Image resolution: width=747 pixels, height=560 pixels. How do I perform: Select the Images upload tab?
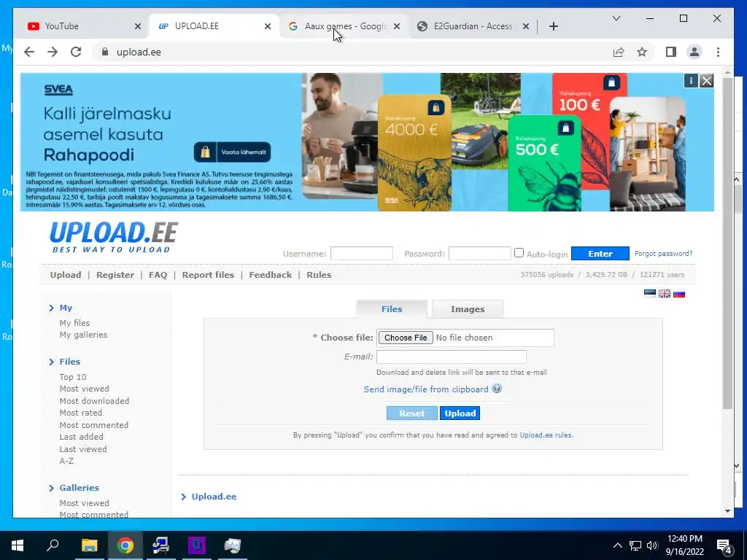pyautogui.click(x=468, y=309)
